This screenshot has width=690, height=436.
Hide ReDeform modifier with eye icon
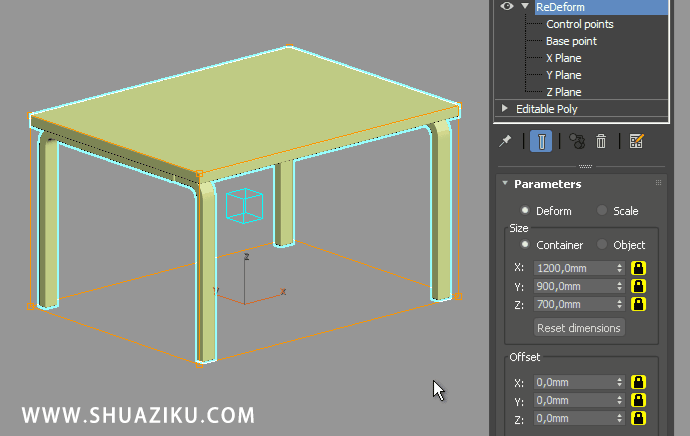(507, 6)
